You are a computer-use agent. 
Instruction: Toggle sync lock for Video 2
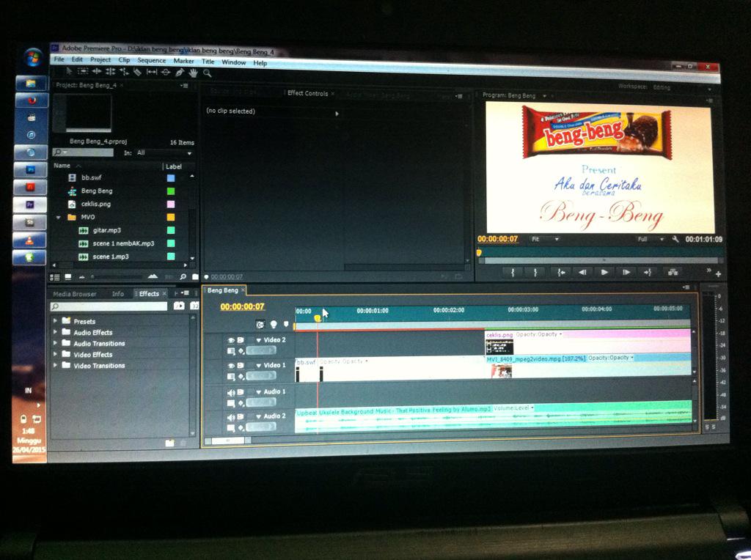click(241, 340)
